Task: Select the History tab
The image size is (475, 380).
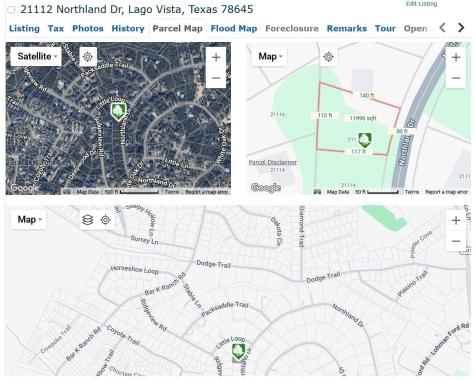Action: tap(128, 28)
